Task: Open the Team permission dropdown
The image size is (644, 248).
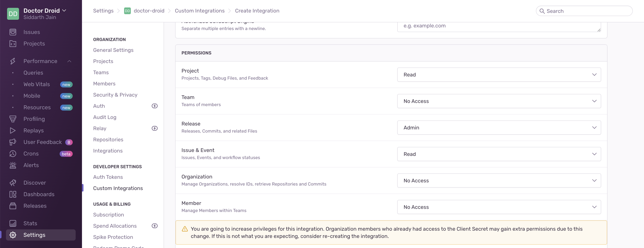Action: coord(499,101)
